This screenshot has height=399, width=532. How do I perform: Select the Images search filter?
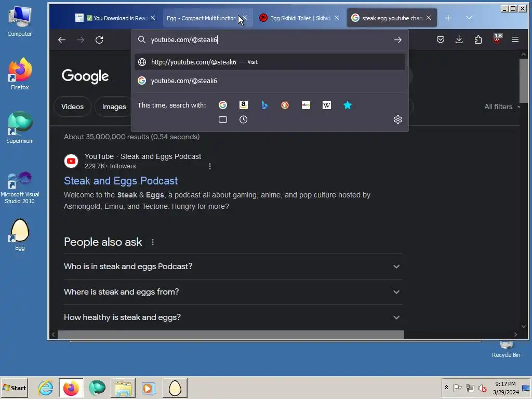pyautogui.click(x=114, y=107)
